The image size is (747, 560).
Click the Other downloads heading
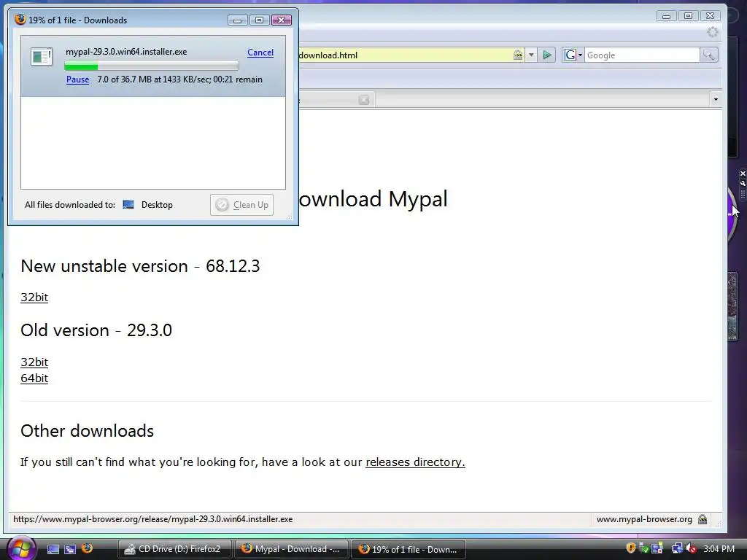click(x=88, y=431)
